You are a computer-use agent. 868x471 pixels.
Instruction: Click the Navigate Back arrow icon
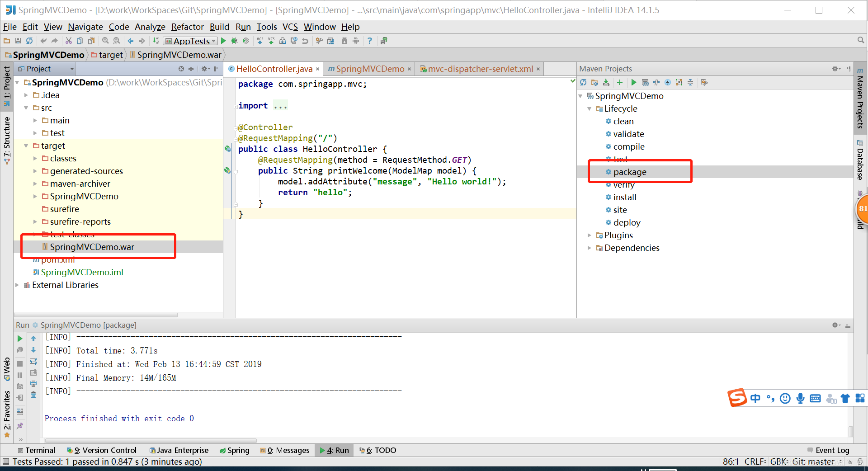point(131,41)
